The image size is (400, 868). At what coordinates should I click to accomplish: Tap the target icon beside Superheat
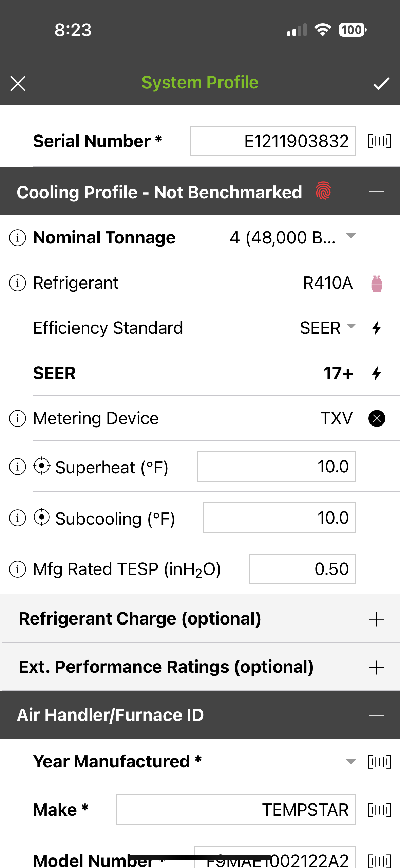(42, 466)
